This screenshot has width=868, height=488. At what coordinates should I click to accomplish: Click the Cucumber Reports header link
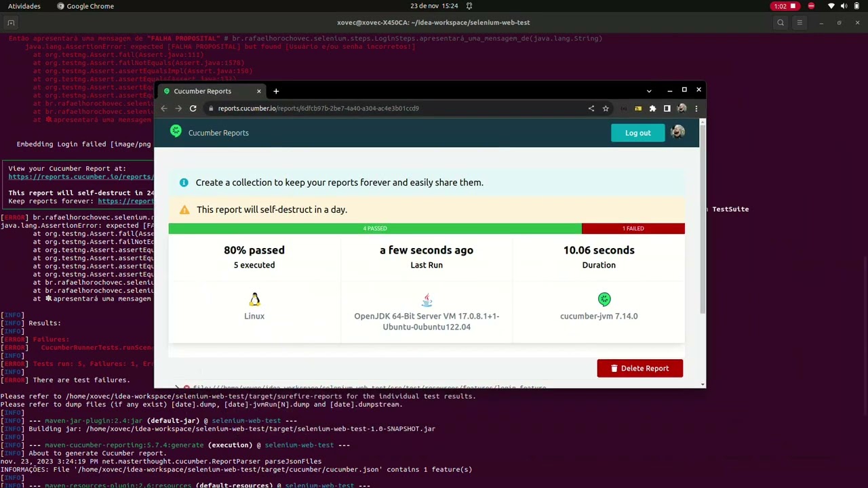tap(218, 133)
